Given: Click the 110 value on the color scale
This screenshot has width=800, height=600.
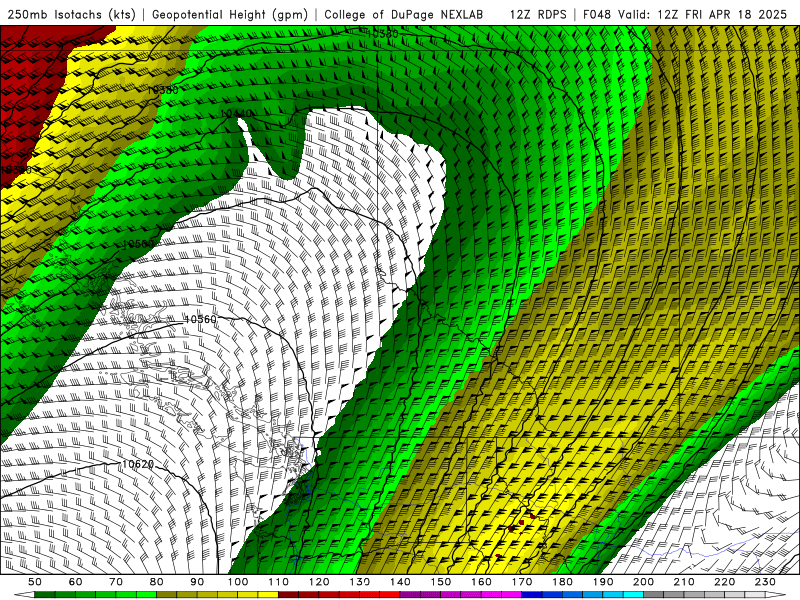Looking at the screenshot, I should coord(279,582).
